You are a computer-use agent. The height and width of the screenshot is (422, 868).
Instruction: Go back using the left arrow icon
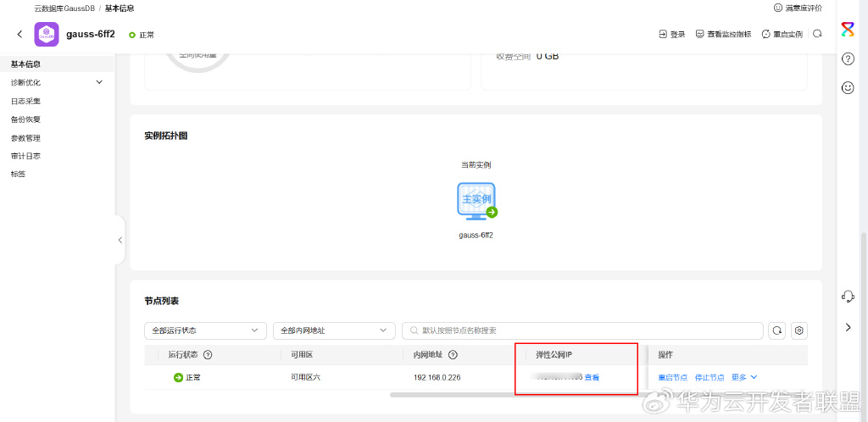20,34
